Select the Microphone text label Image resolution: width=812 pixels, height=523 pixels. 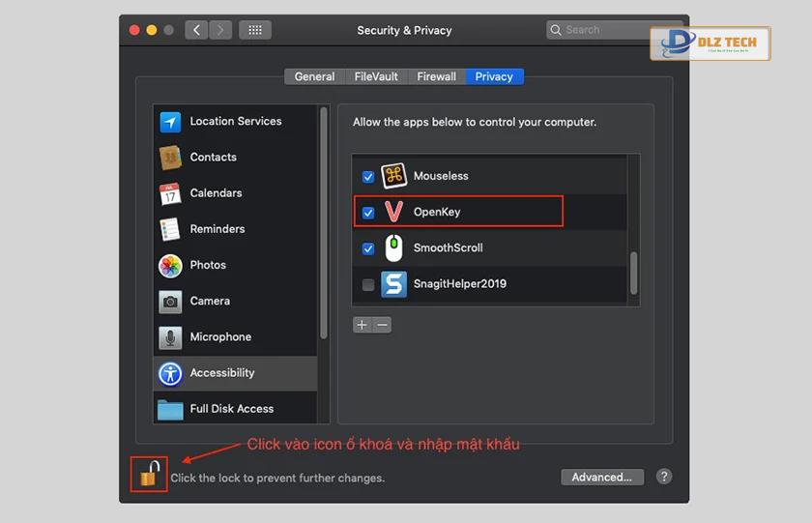click(220, 336)
